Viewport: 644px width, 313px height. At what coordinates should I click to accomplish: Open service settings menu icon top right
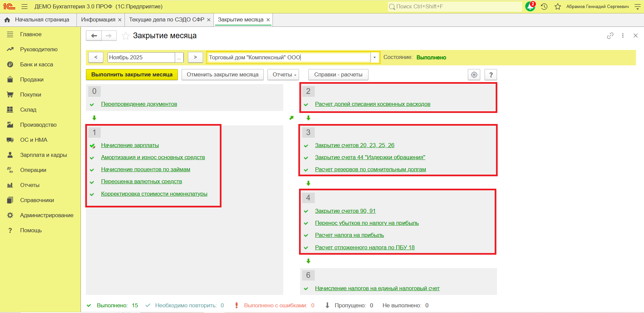(638, 6)
